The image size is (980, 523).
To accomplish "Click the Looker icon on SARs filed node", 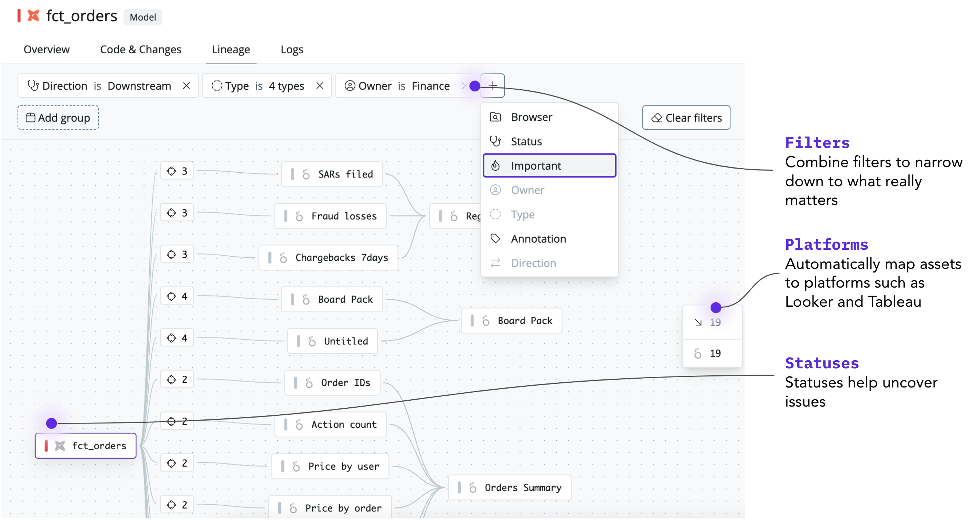I will tap(306, 174).
